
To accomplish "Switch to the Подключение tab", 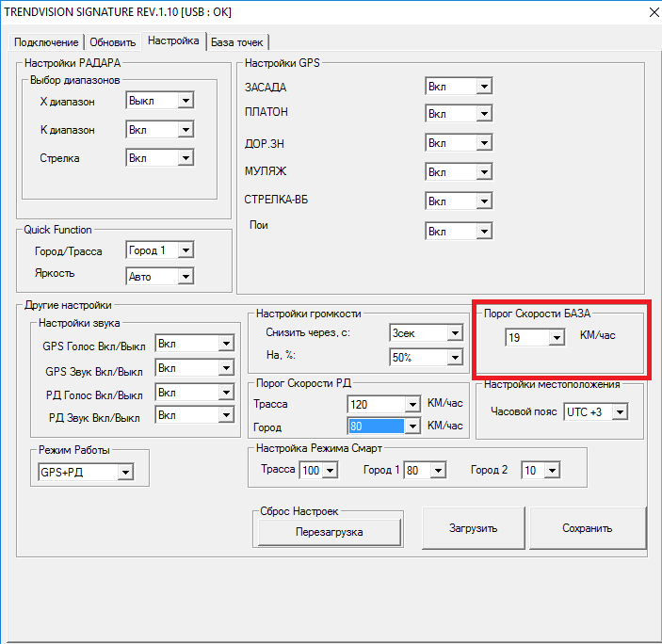I will [46, 42].
